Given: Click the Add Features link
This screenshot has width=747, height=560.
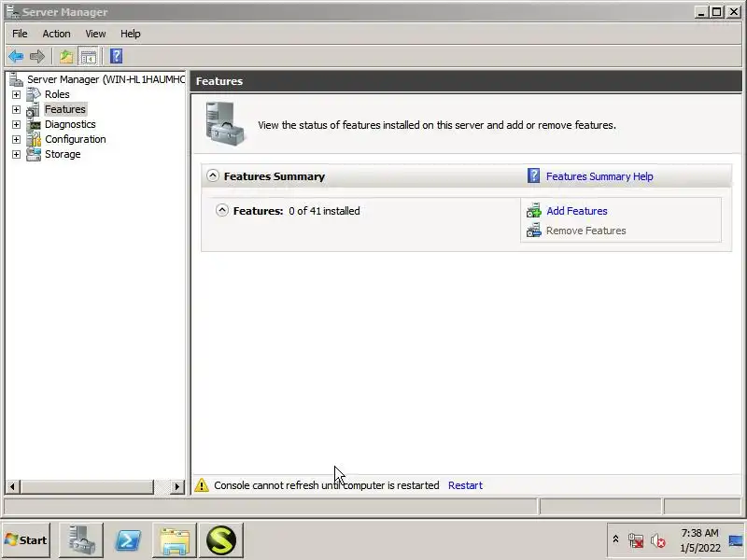Looking at the screenshot, I should (x=576, y=211).
